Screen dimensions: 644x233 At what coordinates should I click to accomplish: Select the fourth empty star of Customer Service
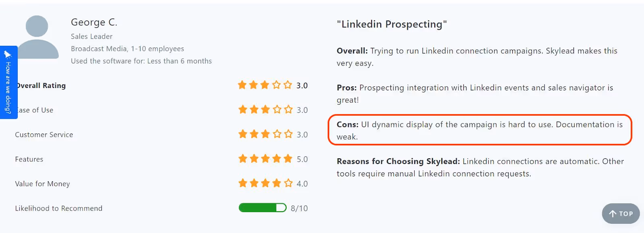[x=277, y=134]
